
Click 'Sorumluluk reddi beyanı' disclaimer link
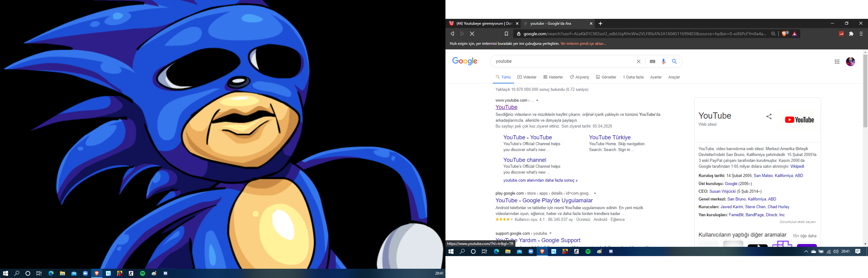pos(797,222)
